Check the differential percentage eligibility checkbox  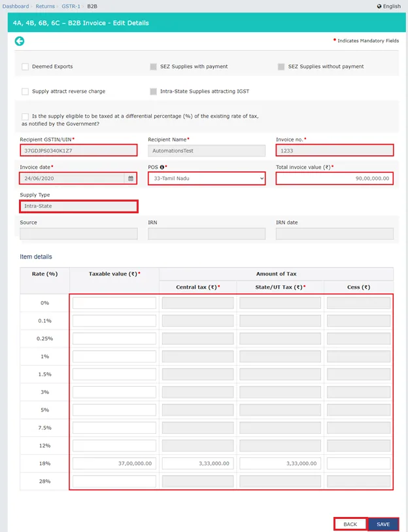(x=25, y=116)
